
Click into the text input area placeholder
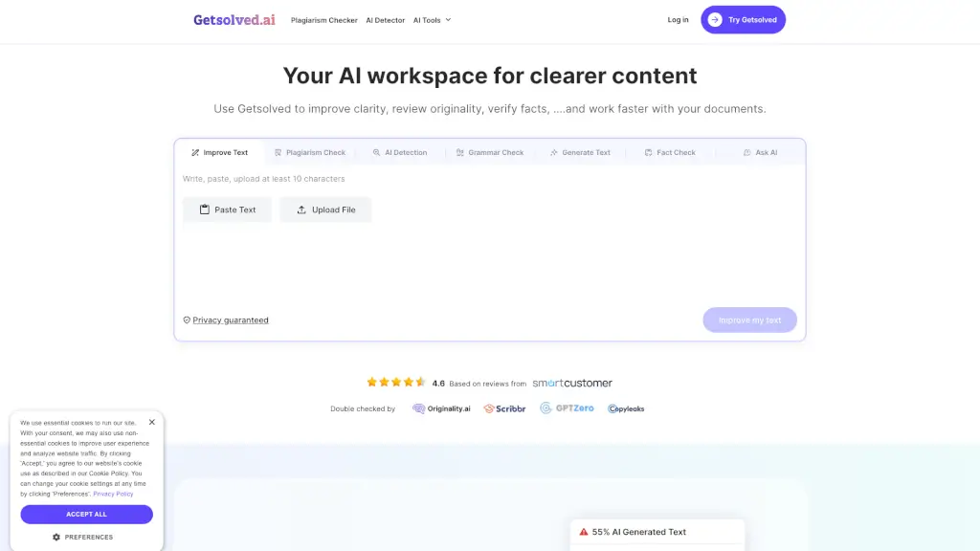pos(263,179)
